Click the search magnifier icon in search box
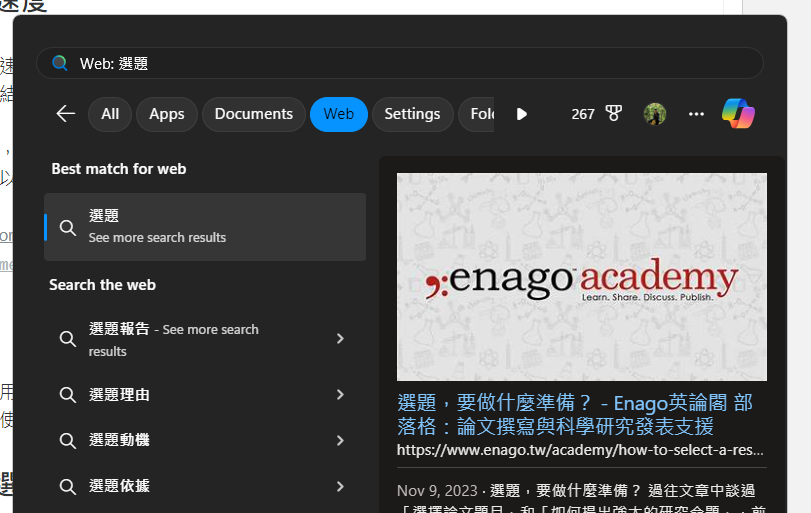811x513 pixels. click(60, 63)
